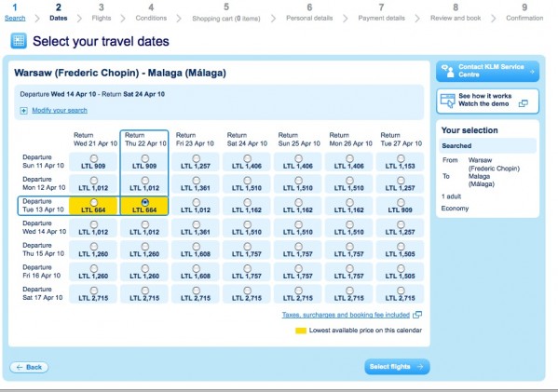This screenshot has width=558, height=392.
Task: Click the arrow icon on Contact KLM Service Centre
Action: (532, 71)
